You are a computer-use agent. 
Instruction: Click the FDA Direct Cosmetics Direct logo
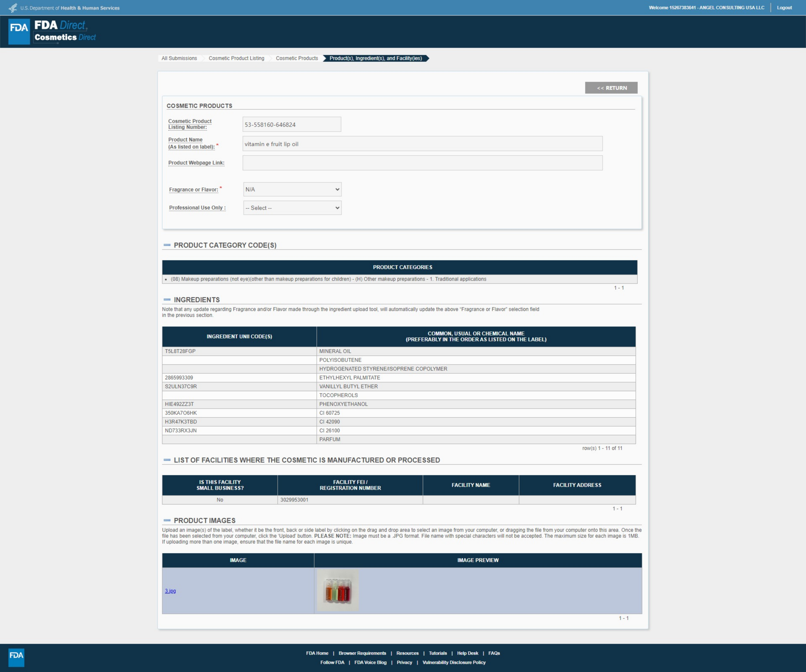coord(65,31)
